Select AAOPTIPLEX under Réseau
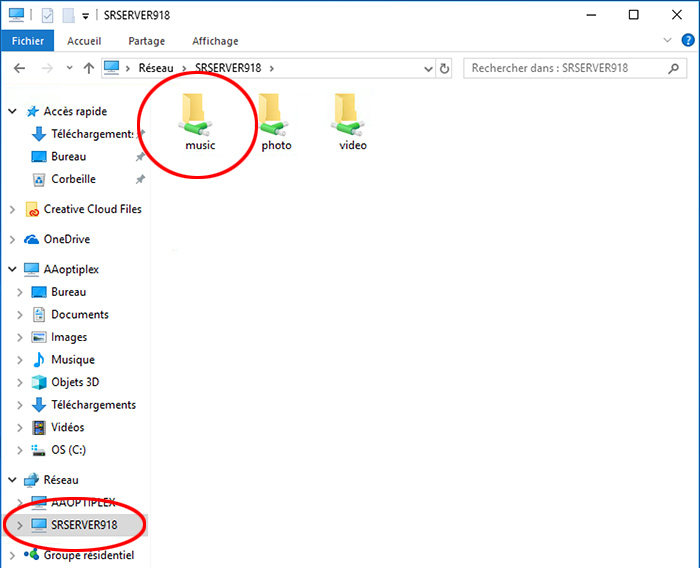This screenshot has width=700, height=568. (x=83, y=502)
